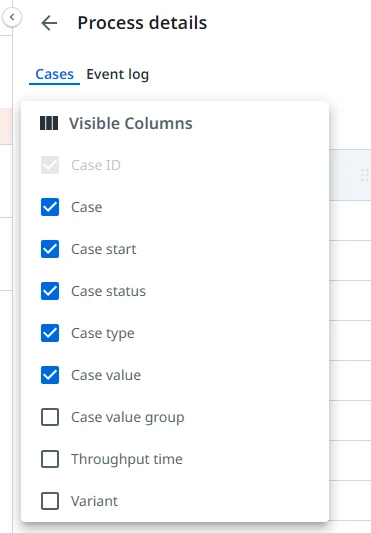Click the Case start label text
The image size is (371, 533).
point(104,250)
